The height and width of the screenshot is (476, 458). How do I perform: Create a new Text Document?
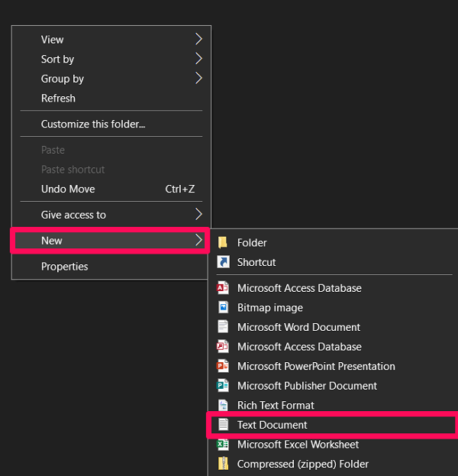click(x=334, y=425)
